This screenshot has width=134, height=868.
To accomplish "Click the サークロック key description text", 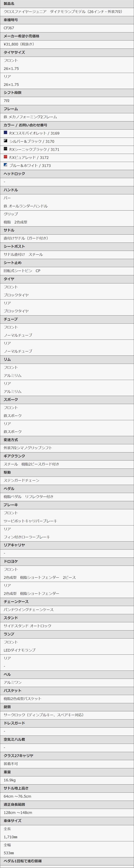I will [x=44, y=715].
